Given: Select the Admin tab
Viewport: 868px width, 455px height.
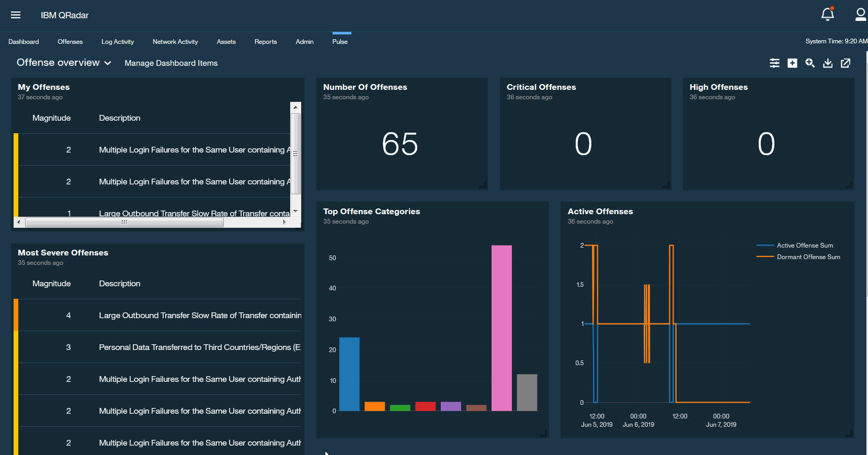Looking at the screenshot, I should click(x=304, y=42).
